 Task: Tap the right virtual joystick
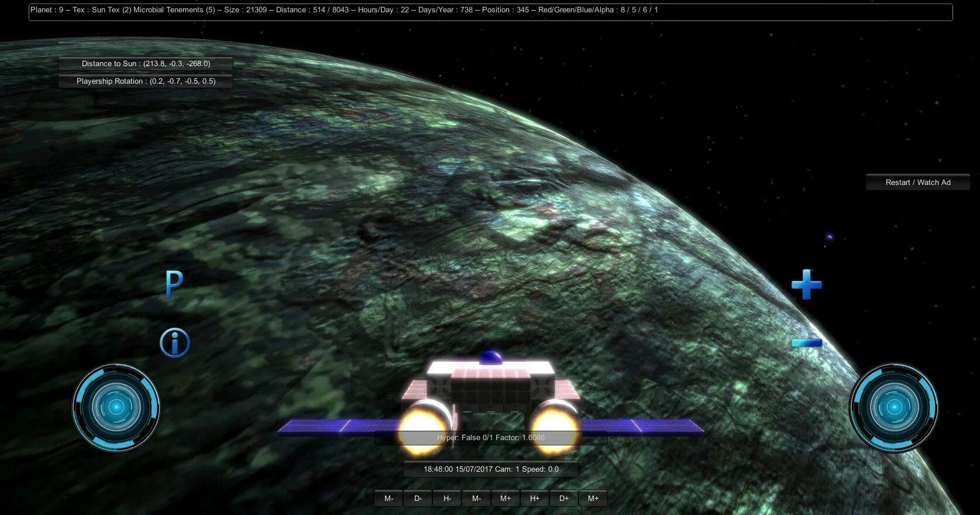tap(893, 407)
